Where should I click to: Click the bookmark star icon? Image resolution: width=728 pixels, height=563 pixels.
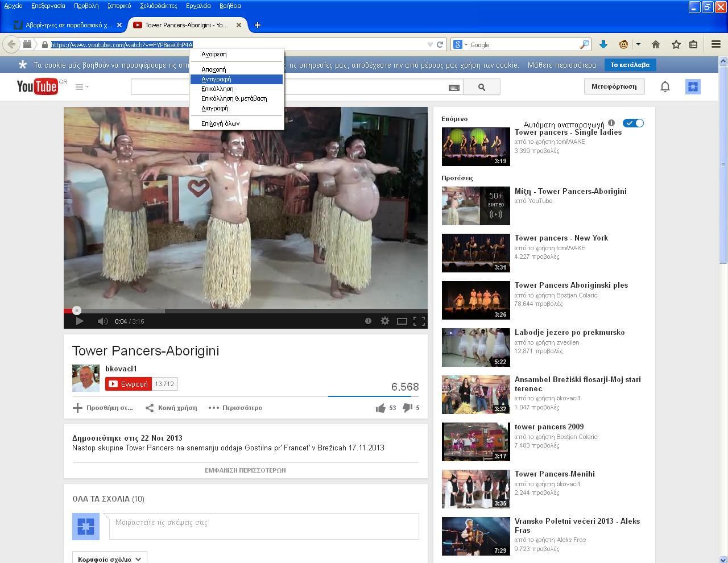[676, 44]
